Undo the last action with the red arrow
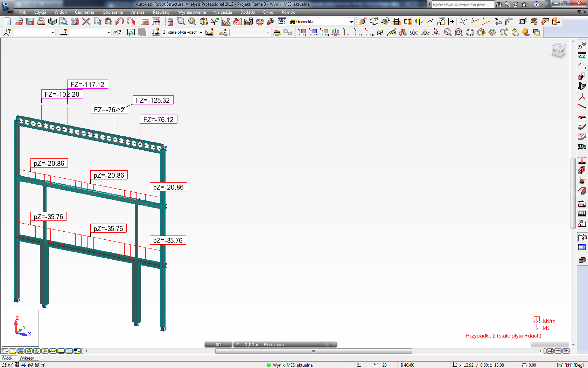 pos(120,21)
